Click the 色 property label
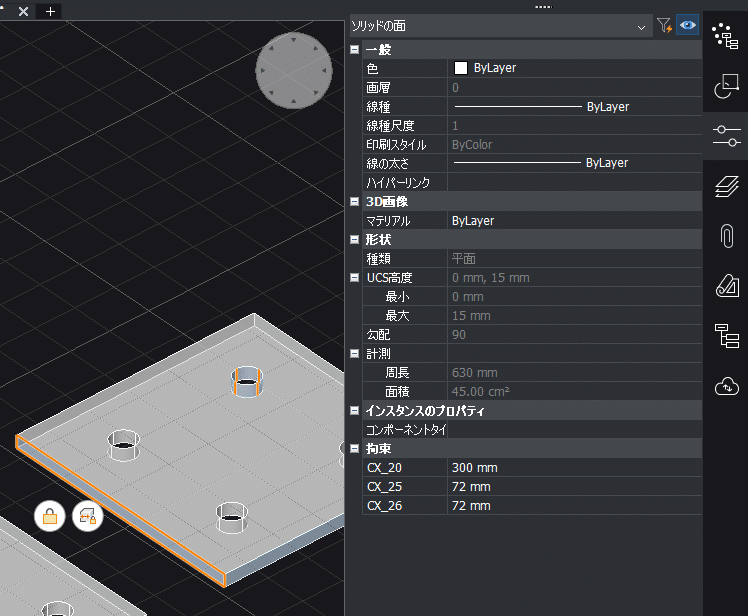Viewport: 748px width, 616px height. click(x=373, y=69)
